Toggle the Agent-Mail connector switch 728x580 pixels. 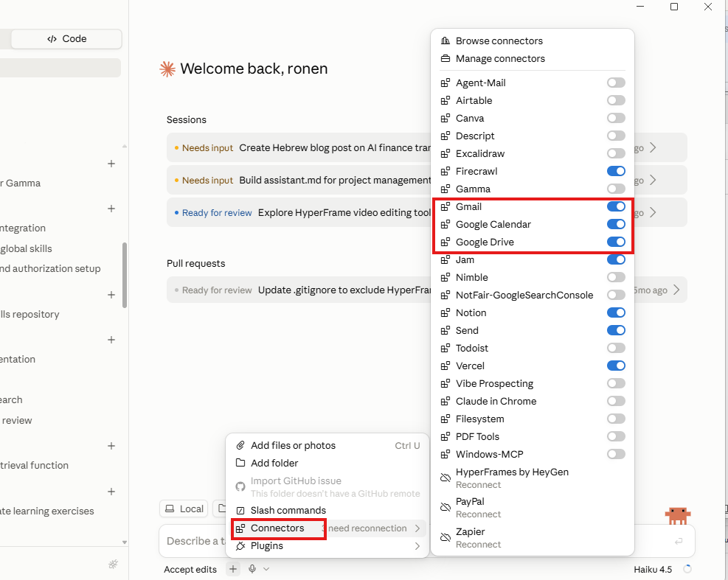[616, 83]
